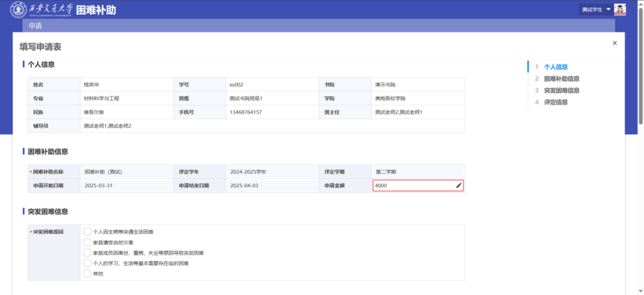Select 家庭成员因离世、重病、失业 radio option
Viewport: 644px width, 295px height.
88,253
